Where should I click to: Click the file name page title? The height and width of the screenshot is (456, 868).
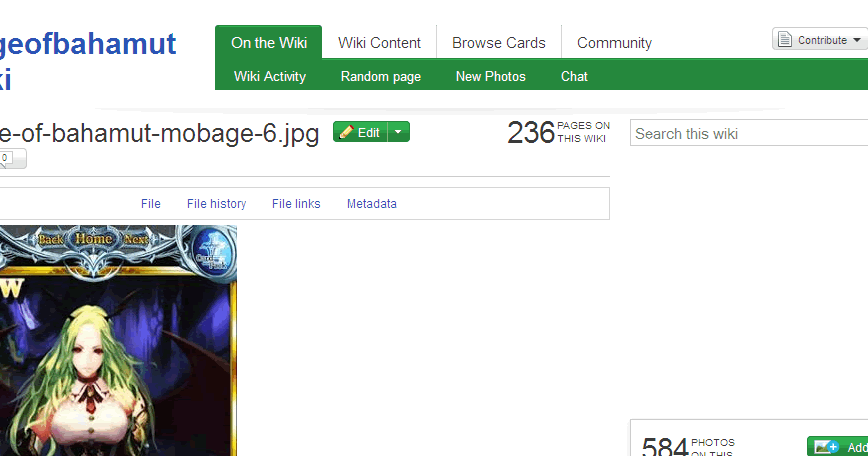click(159, 133)
